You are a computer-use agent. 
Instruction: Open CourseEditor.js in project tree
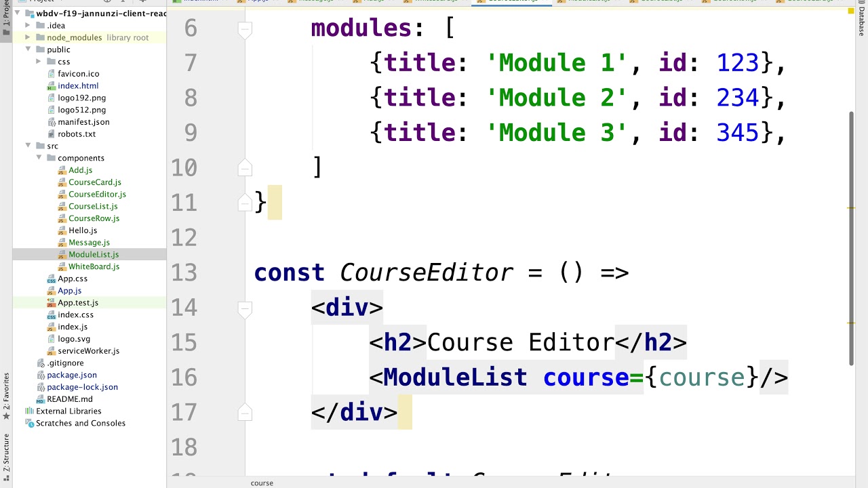tap(97, 195)
